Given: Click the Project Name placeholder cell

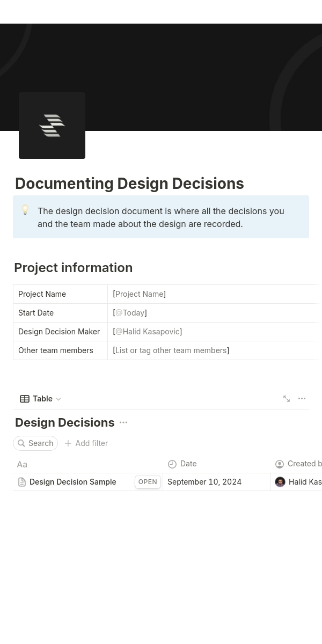Looking at the screenshot, I should coord(140,294).
